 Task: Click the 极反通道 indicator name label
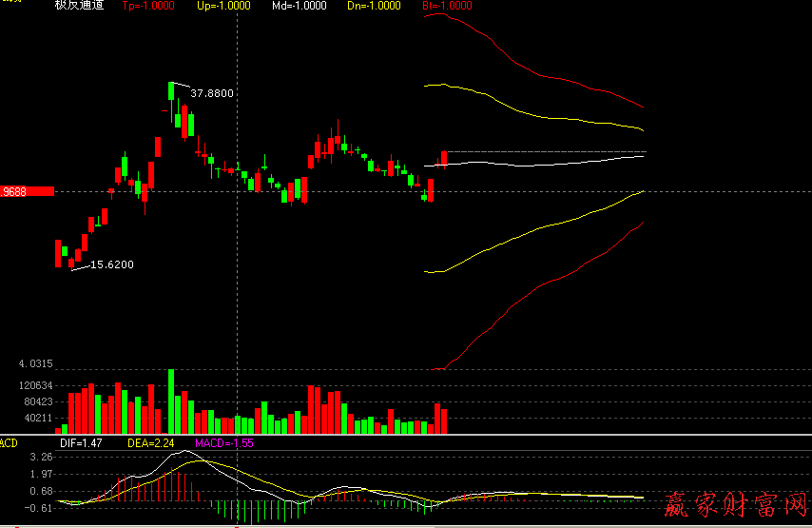[x=80, y=6]
